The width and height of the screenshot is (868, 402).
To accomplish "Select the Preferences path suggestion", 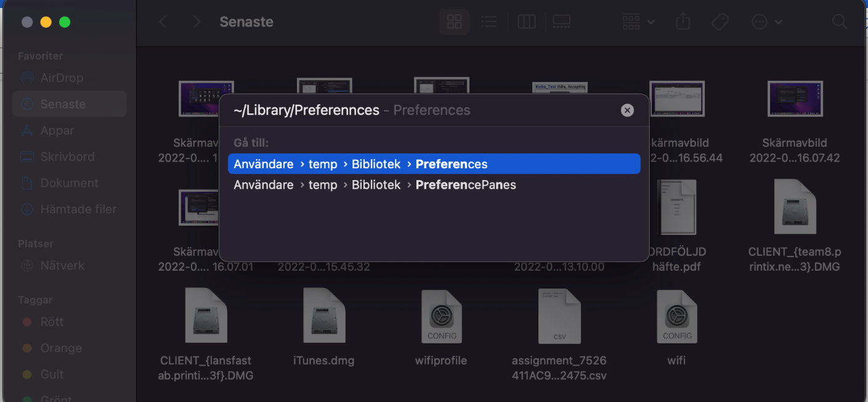I will pos(434,164).
